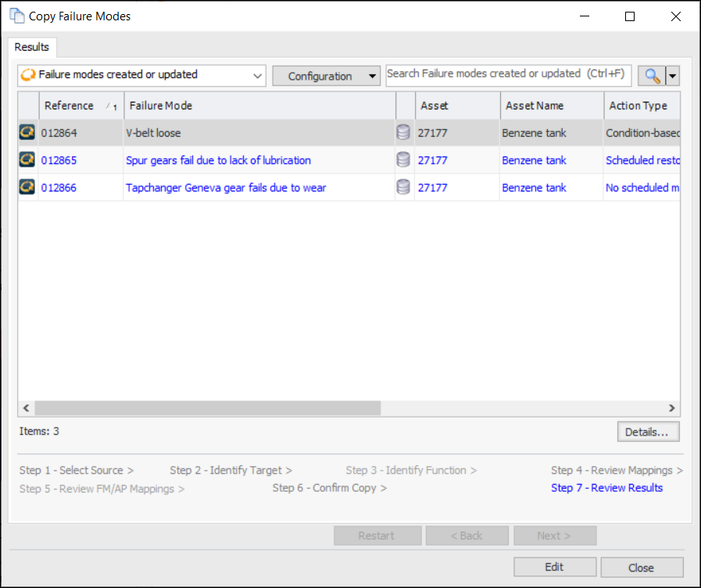701x588 pixels.
Task: Click the Details... button
Action: pyautogui.click(x=647, y=432)
